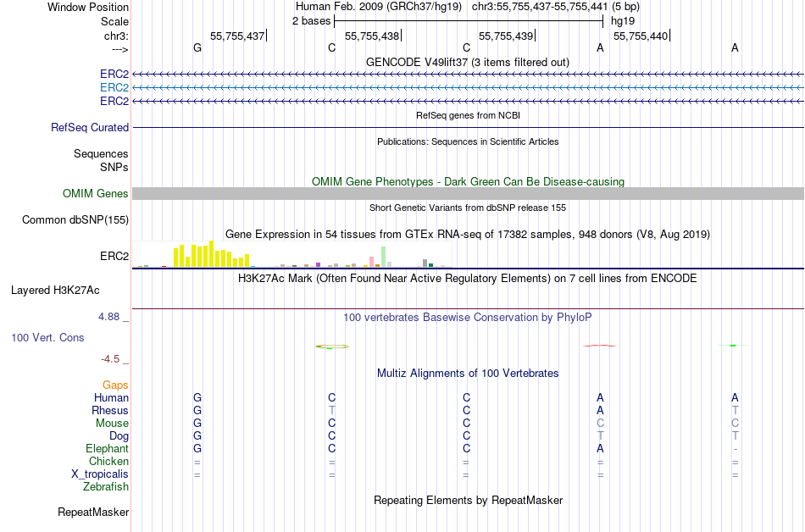Viewport: 805px width, 532px height.
Task: Click the Scale track label
Action: (x=114, y=21)
